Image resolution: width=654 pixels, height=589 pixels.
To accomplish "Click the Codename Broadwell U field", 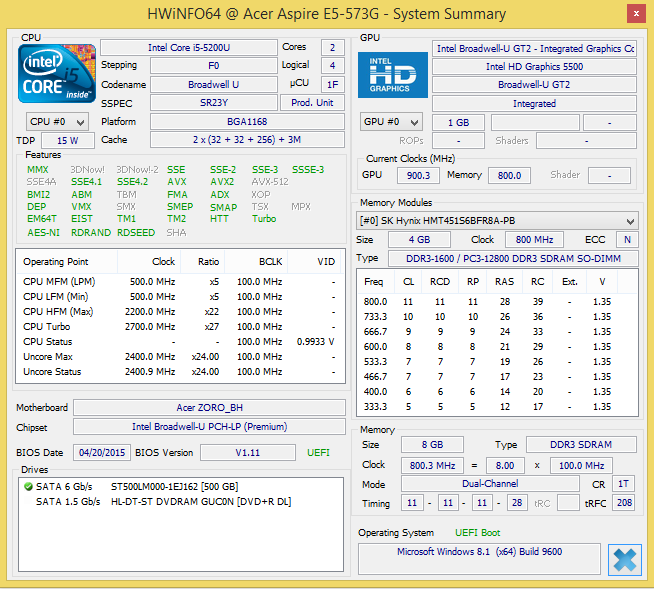I will [214, 85].
